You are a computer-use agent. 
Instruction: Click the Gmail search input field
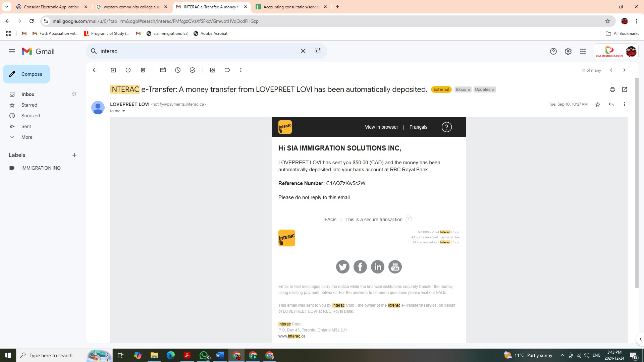pyautogui.click(x=198, y=51)
